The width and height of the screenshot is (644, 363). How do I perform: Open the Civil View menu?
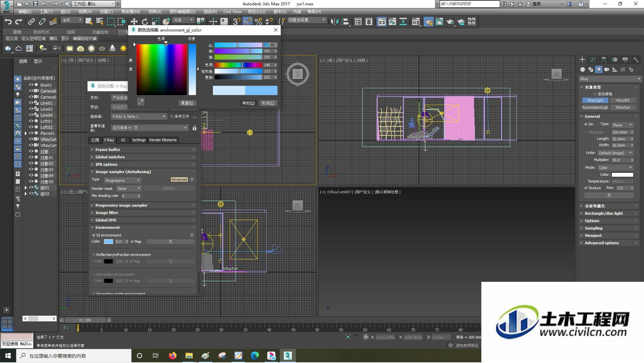coord(232,11)
